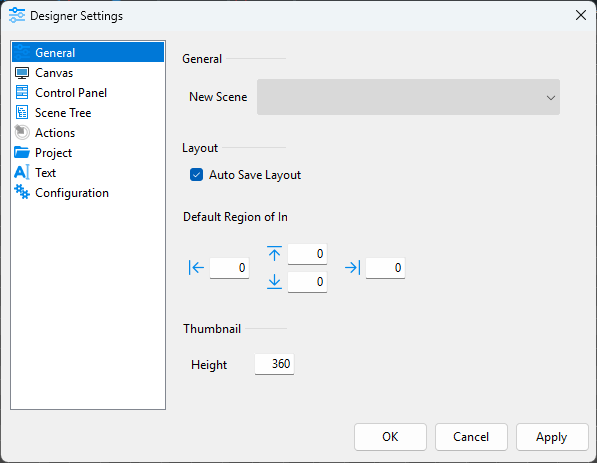Viewport: 597px width, 463px height.
Task: Cancel the Designer Settings dialog
Action: click(471, 437)
